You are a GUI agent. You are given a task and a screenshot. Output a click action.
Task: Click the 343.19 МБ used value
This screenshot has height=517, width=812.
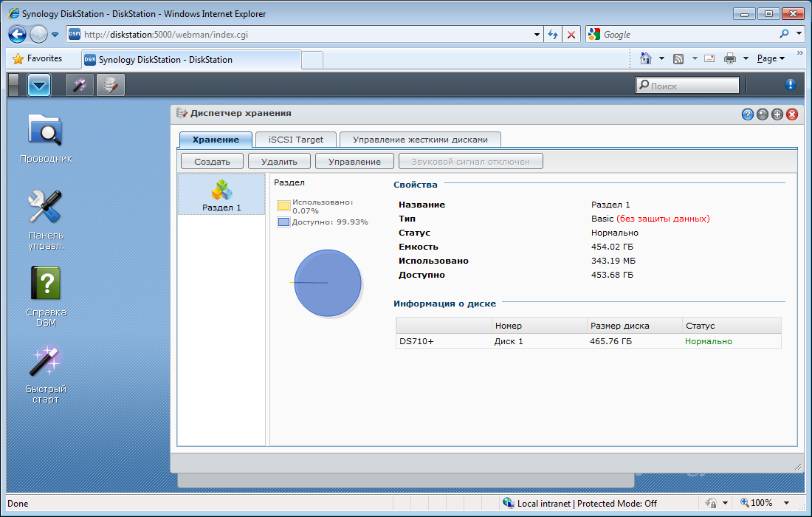[x=613, y=261]
